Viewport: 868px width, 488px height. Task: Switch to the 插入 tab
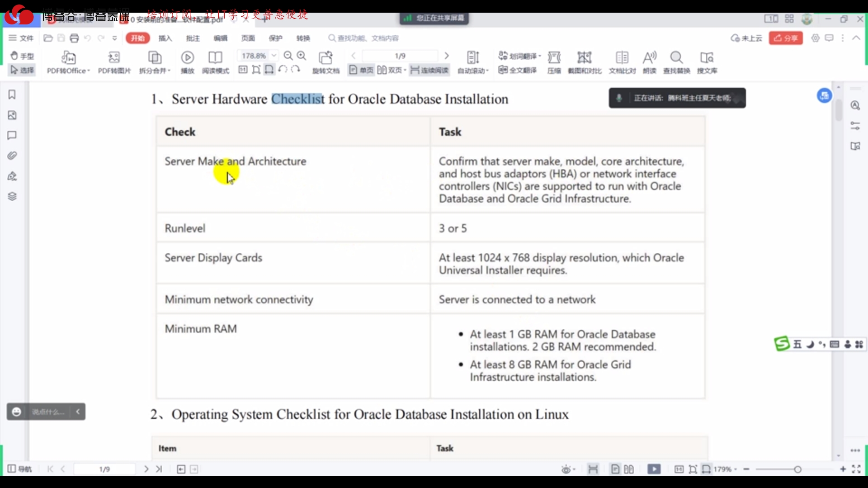[x=165, y=38]
